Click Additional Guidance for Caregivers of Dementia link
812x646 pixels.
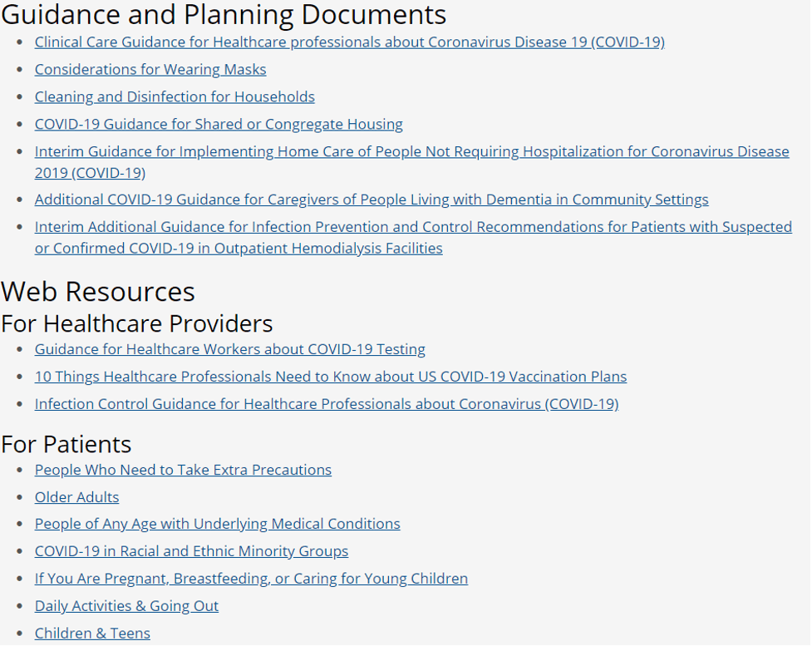click(372, 200)
